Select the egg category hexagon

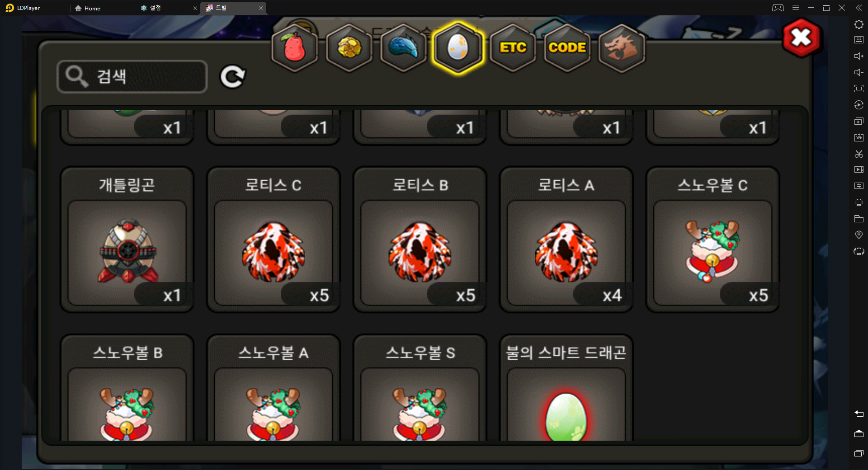(458, 47)
